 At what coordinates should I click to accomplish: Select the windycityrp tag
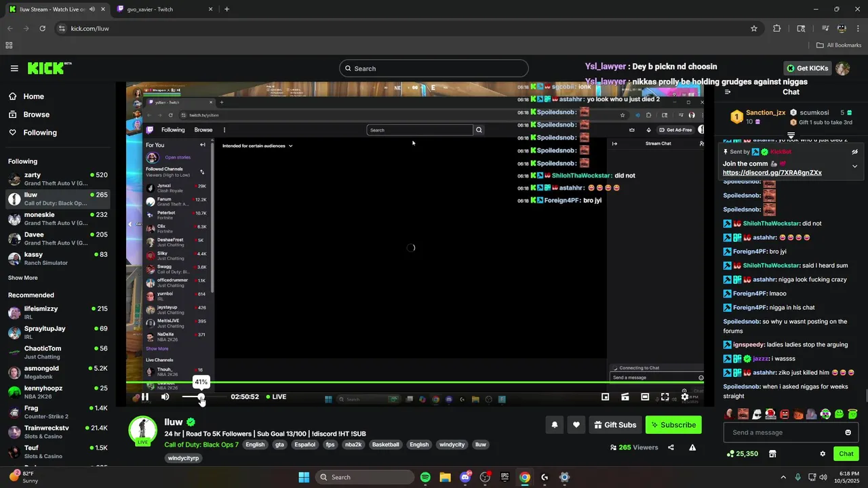point(184,458)
